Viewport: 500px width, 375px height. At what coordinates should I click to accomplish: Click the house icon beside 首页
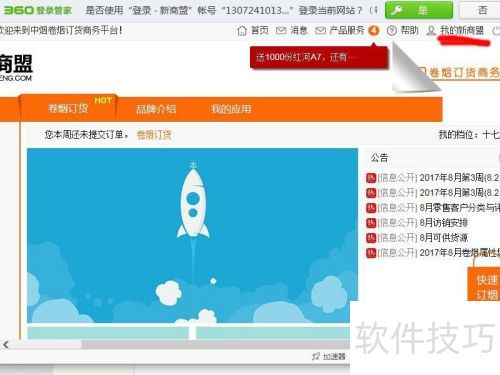coord(242,31)
